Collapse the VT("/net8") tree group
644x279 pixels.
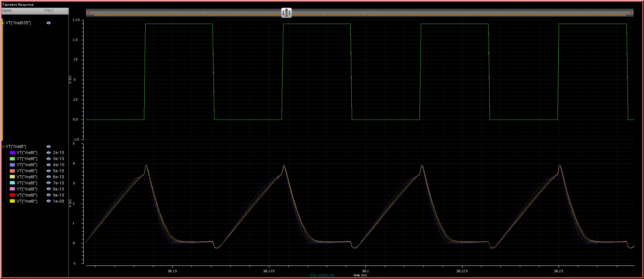[x=3, y=147]
